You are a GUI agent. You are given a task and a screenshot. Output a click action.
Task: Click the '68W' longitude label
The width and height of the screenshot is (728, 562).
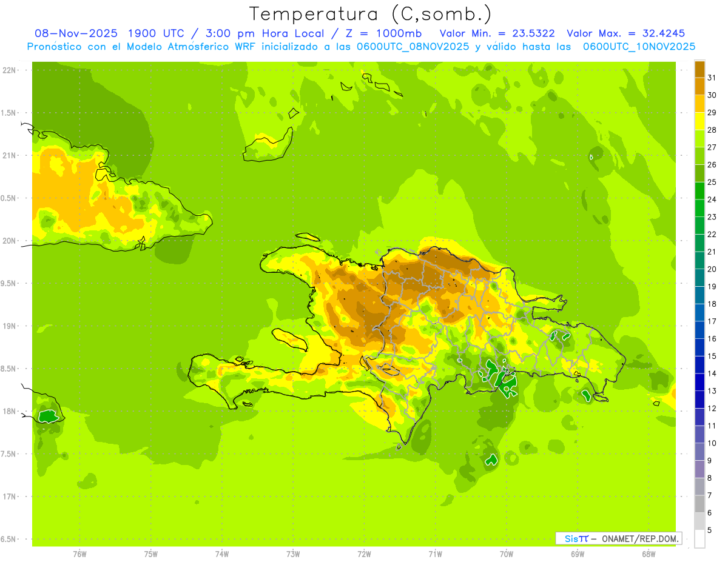pos(648,554)
